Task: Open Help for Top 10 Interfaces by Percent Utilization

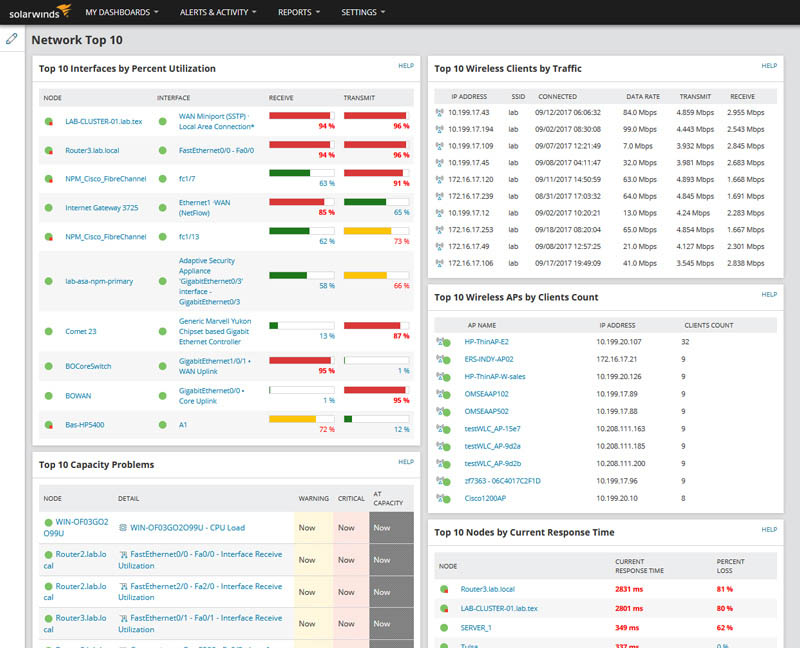Action: 406,66
